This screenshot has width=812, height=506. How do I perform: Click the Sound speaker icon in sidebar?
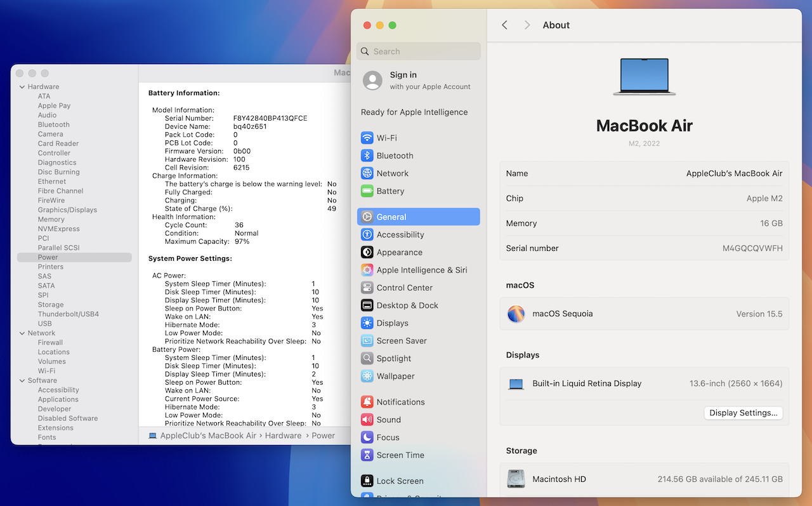[367, 420]
